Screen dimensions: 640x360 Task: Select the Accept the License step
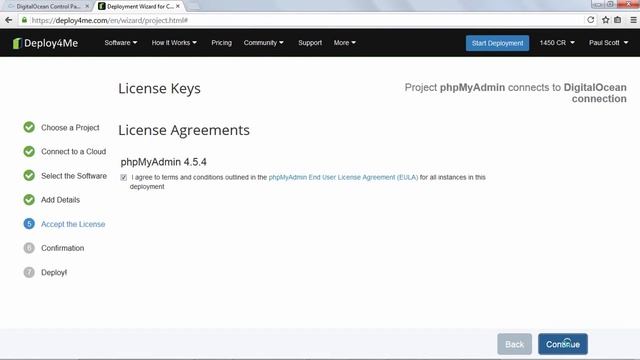(x=73, y=224)
